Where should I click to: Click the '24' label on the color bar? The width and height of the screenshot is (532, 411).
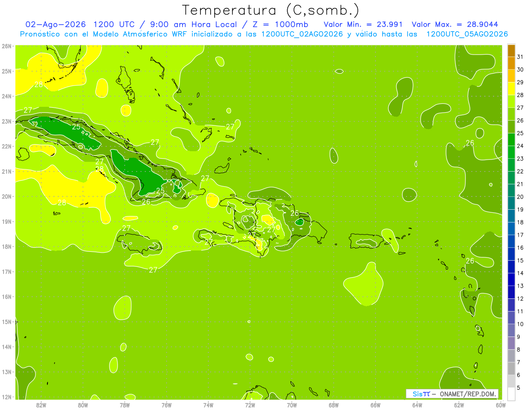coord(520,146)
